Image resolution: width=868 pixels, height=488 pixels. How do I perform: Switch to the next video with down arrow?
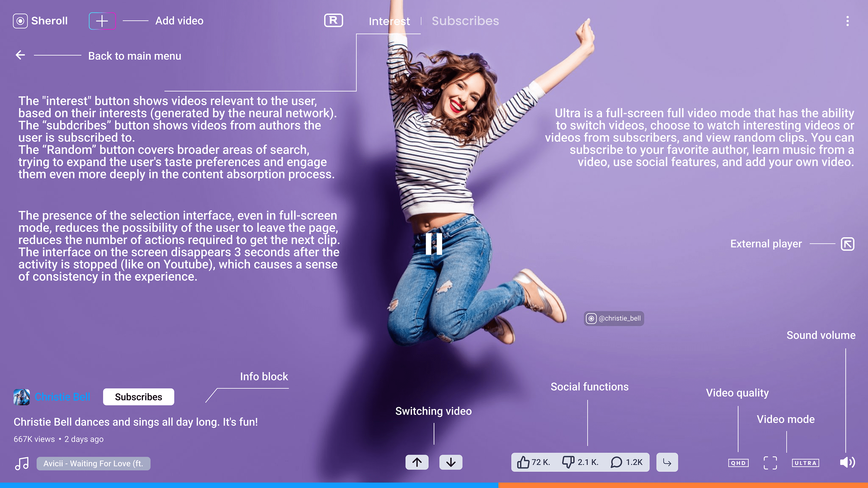450,462
